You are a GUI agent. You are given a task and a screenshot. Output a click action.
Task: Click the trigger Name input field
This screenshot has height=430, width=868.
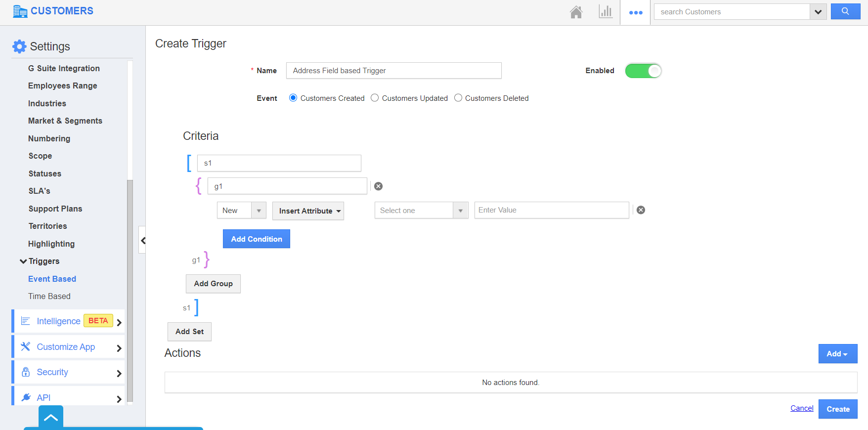coord(393,71)
